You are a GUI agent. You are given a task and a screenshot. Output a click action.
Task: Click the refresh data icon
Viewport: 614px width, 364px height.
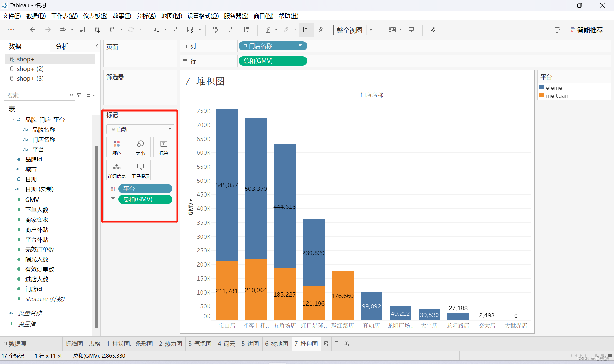coord(131,30)
